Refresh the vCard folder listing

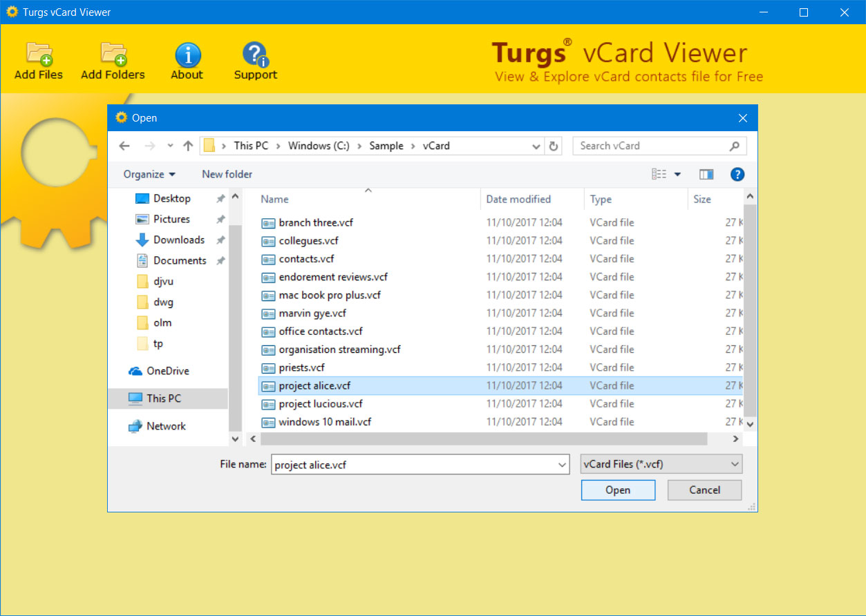tap(553, 146)
